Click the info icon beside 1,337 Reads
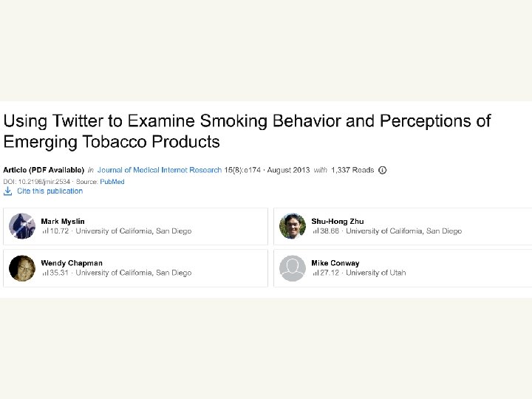Image resolution: width=532 pixels, height=399 pixels. [382, 170]
